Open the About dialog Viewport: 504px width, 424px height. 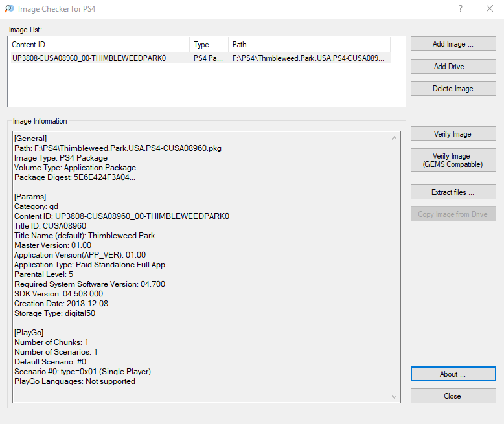click(453, 374)
